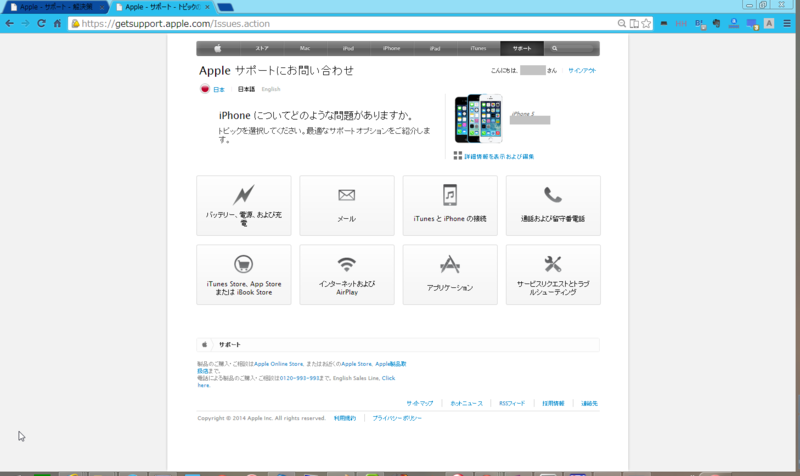Open the battery, power and charging topic
Screen dimensions: 800x476
244,206
